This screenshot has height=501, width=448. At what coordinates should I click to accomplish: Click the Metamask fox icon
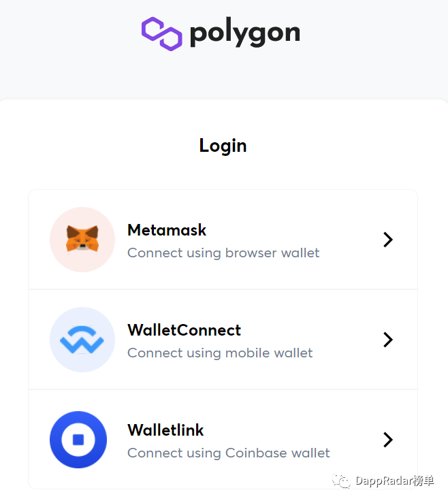tap(82, 240)
